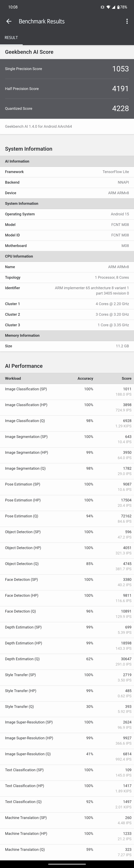Image resolution: width=134 pixels, height=868 pixels.
Task: Select the Framework TensorFlow Lite row
Action: click(67, 172)
